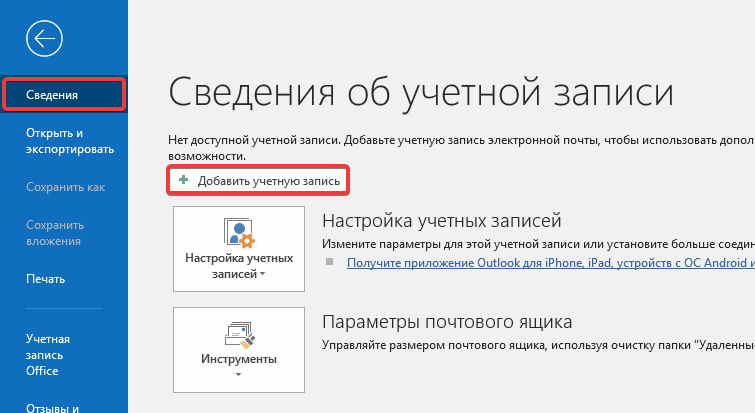
Task: Click the back arrow to exit Backstage
Action: (46, 39)
